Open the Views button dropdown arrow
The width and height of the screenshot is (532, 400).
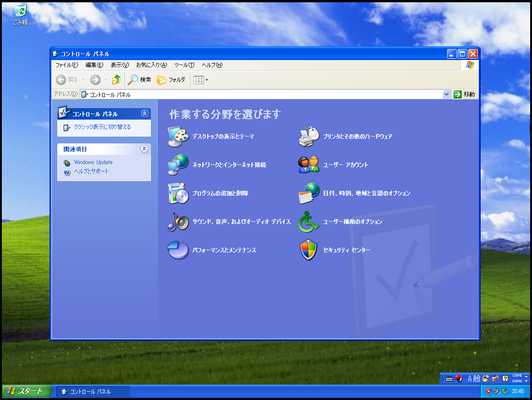(x=207, y=80)
